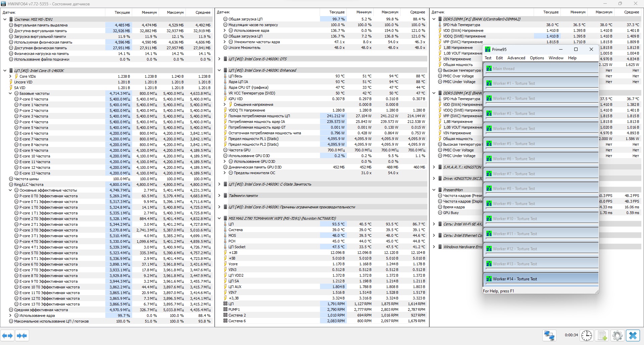Screen dimensions: 644x345
Task: Collapse the PresentMon group
Action: click(x=434, y=190)
